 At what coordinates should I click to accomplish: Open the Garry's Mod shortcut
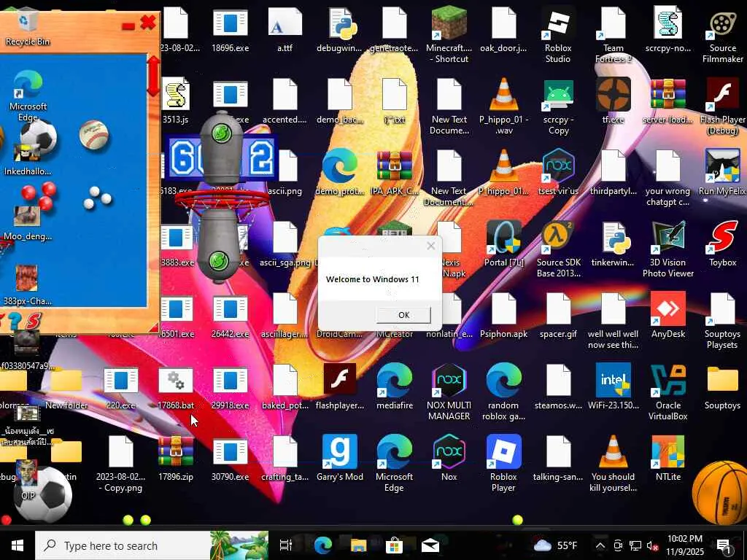pyautogui.click(x=340, y=458)
